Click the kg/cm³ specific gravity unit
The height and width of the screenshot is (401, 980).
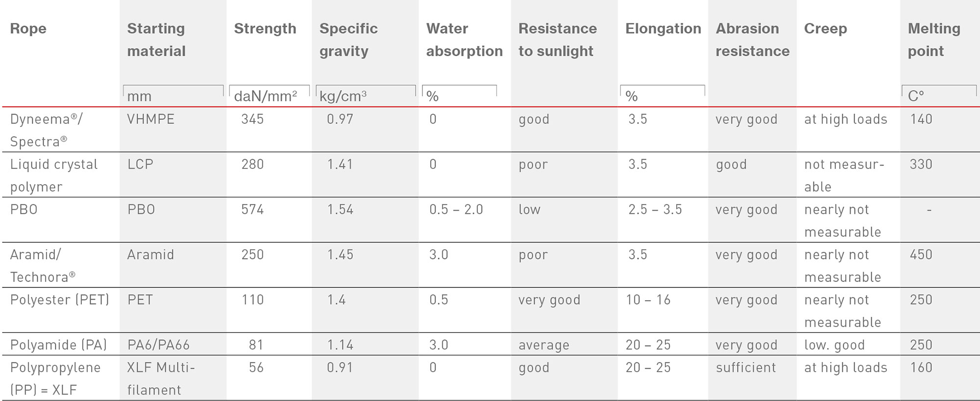[343, 96]
